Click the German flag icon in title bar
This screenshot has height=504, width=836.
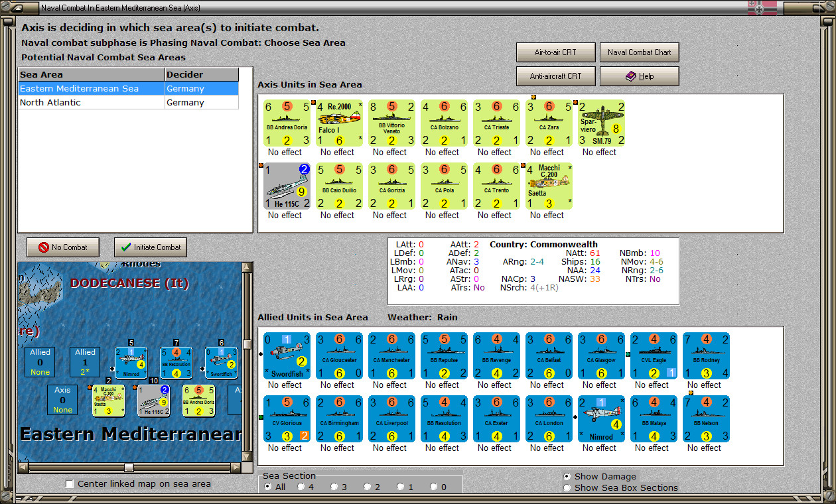[762, 8]
